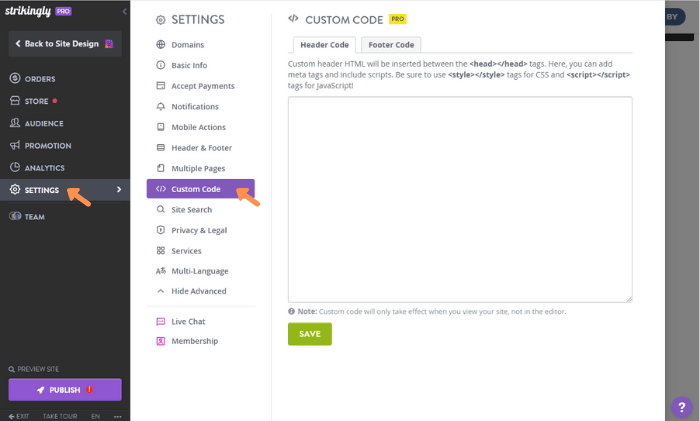Click the PRO badge beside Custom Code

tap(398, 19)
